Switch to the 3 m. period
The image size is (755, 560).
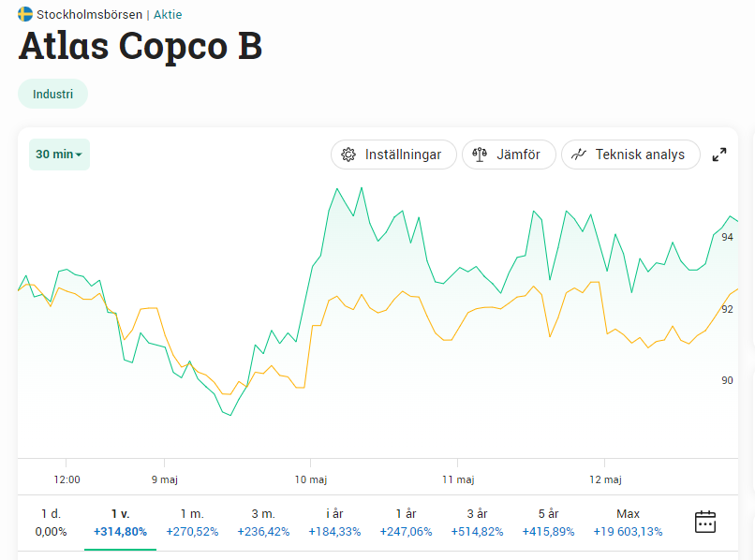point(263,523)
